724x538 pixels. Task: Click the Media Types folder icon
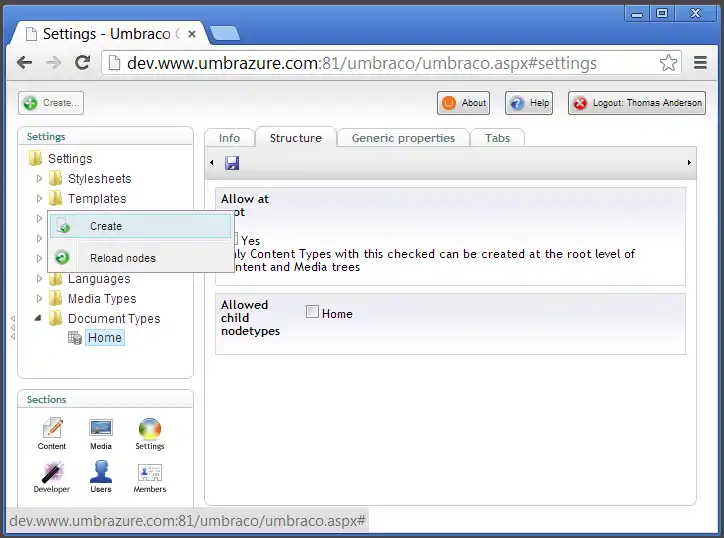[55, 298]
